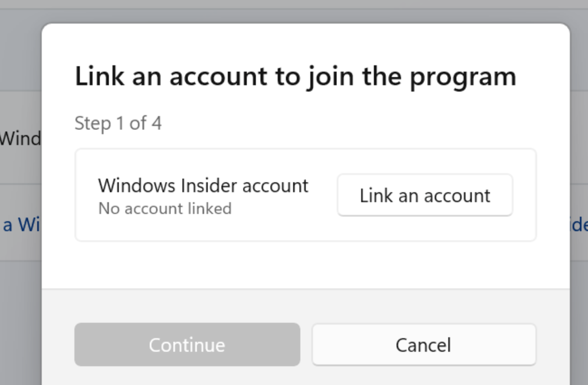Click the Link an account button
The height and width of the screenshot is (385, 588).
[425, 195]
